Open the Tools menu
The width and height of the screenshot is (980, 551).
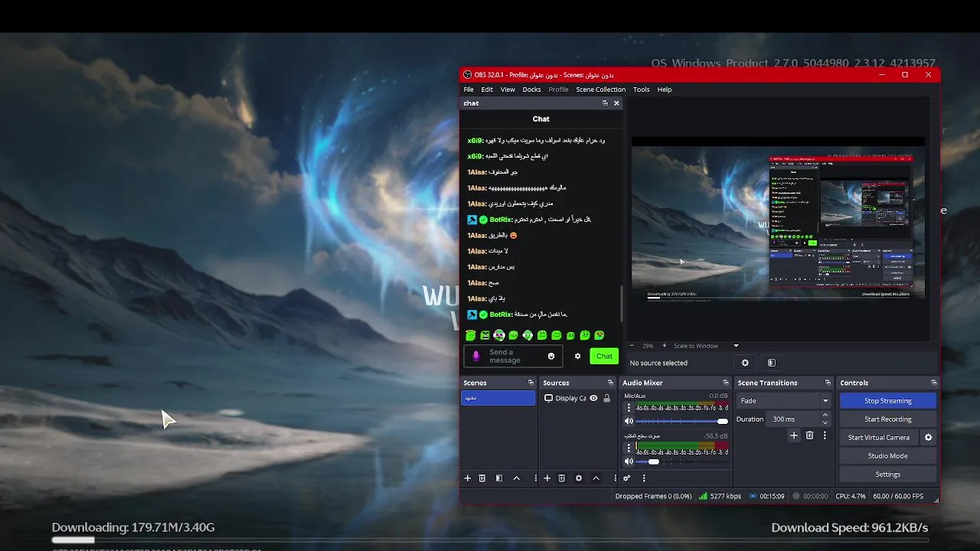click(642, 90)
